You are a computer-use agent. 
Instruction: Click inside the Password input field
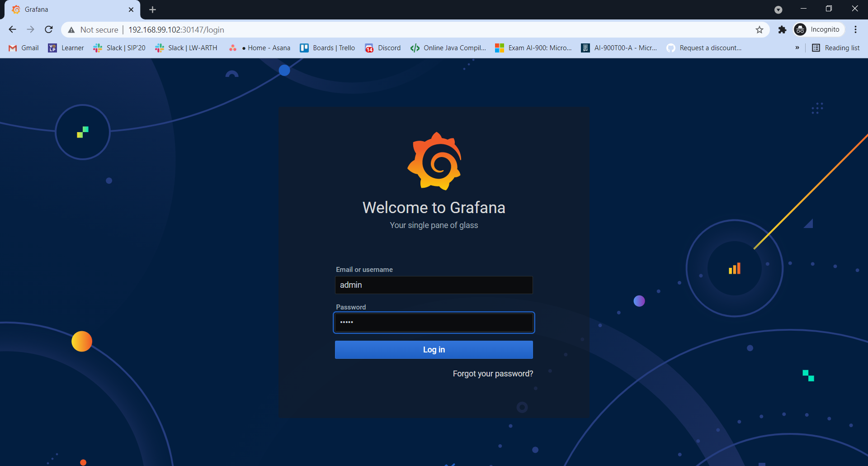coord(434,322)
